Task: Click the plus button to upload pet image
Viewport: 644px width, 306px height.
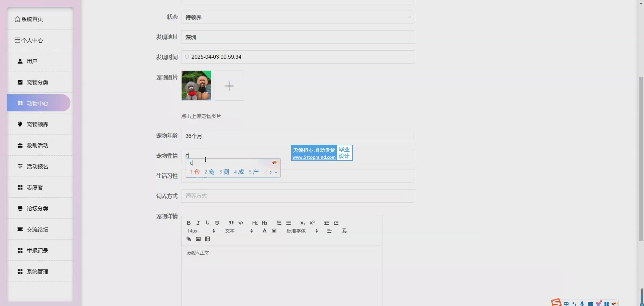Action: (229, 86)
